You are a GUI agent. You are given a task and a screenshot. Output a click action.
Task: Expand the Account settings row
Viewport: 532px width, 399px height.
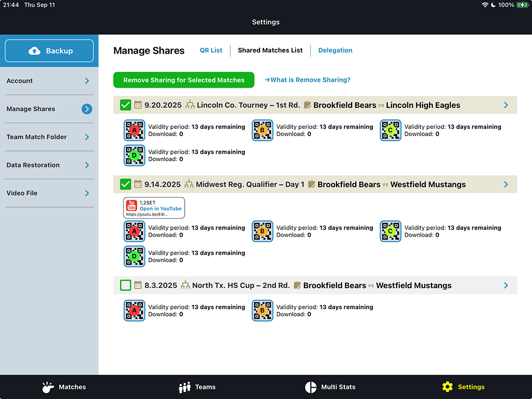click(x=49, y=81)
